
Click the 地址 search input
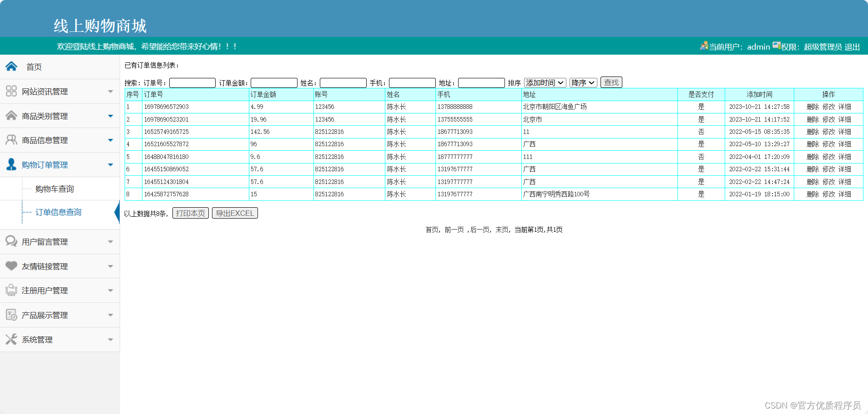[x=481, y=83]
